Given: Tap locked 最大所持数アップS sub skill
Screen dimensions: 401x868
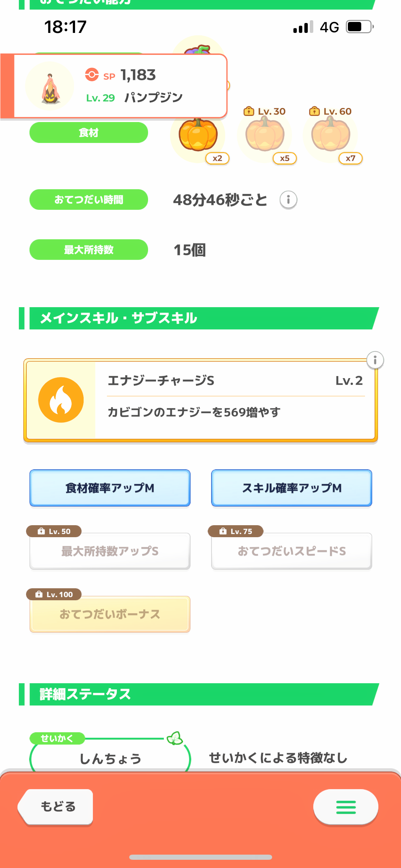Looking at the screenshot, I should [x=110, y=551].
